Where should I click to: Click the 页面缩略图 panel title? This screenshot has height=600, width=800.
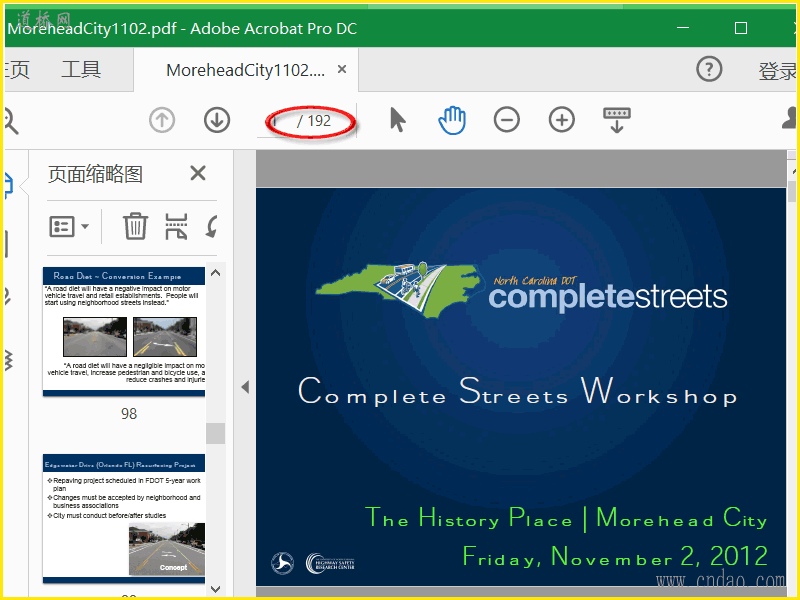(x=95, y=174)
